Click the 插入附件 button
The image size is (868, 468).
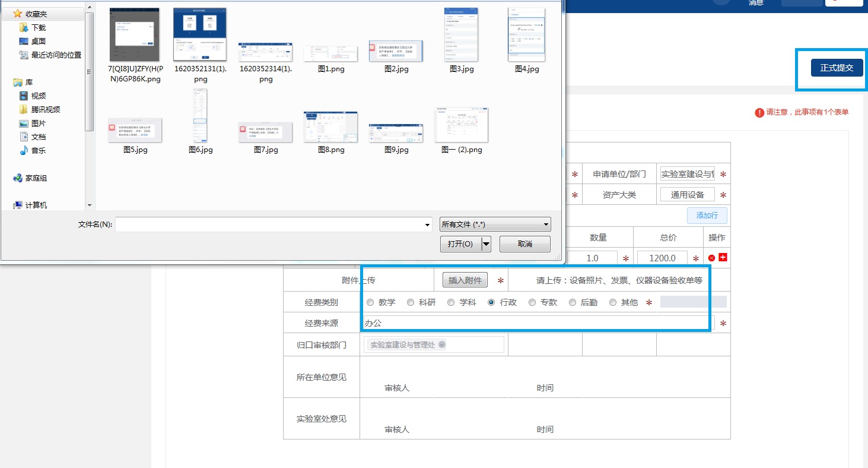465,280
